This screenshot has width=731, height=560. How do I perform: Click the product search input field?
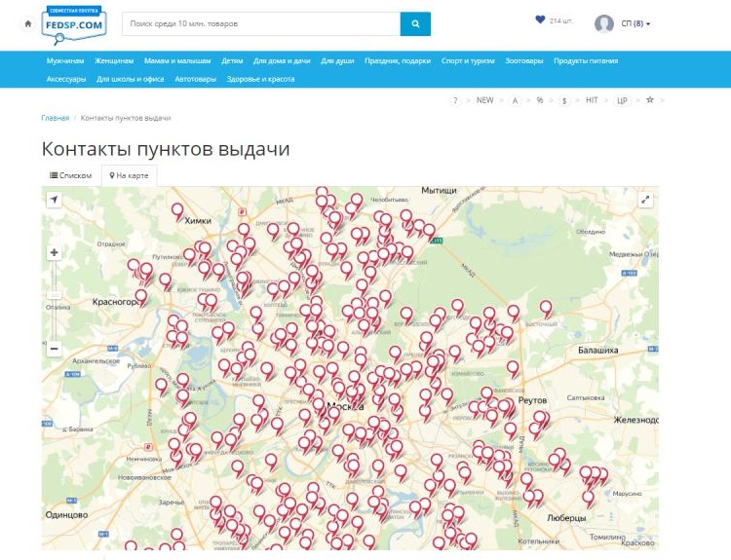pos(261,23)
